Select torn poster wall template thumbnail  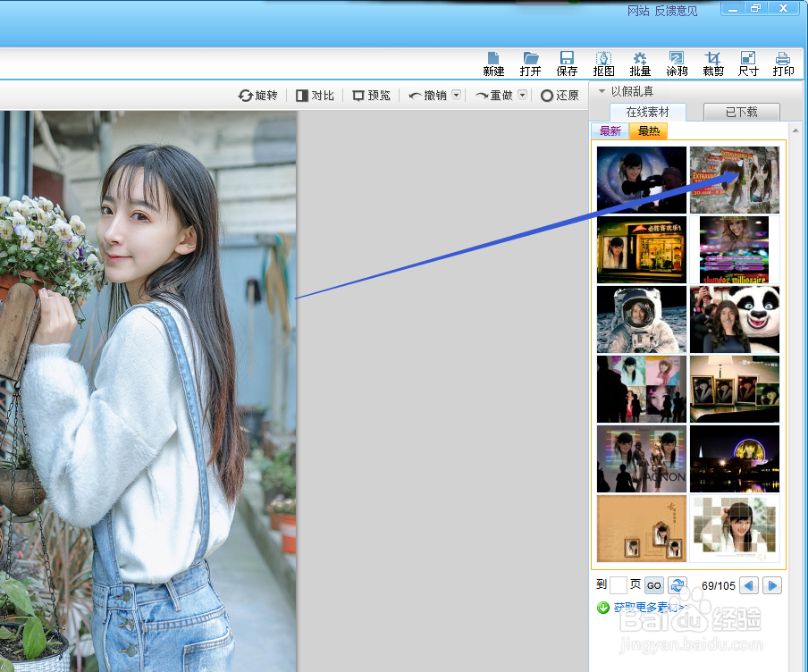735,180
